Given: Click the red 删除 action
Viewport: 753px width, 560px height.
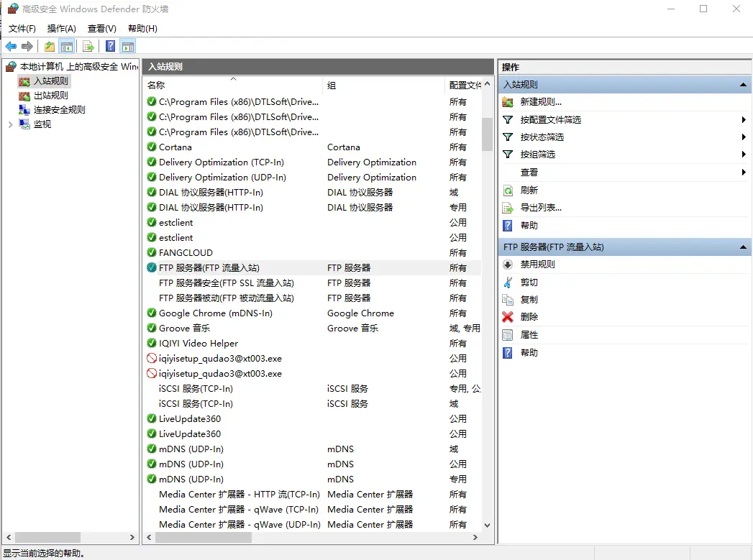Looking at the screenshot, I should coord(529,317).
